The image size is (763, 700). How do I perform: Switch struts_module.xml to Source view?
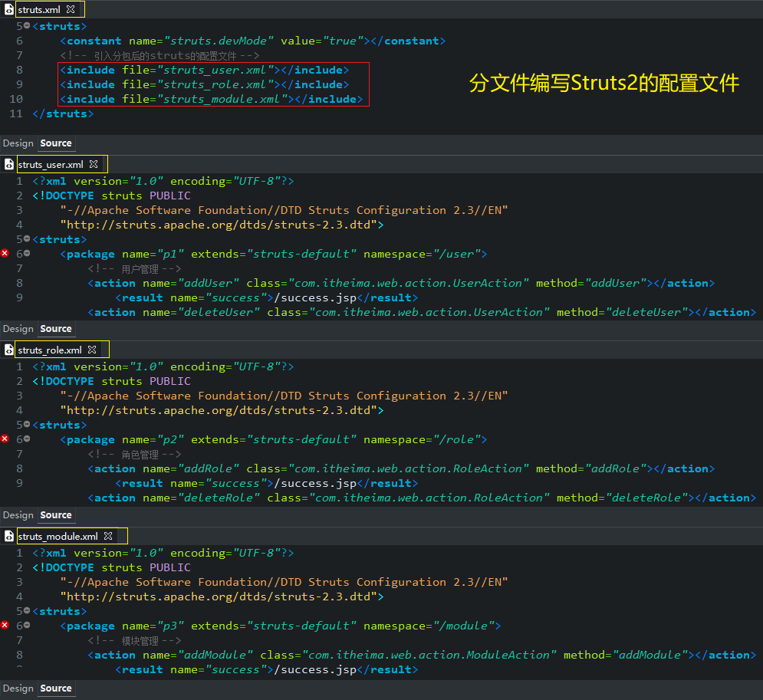[56, 688]
